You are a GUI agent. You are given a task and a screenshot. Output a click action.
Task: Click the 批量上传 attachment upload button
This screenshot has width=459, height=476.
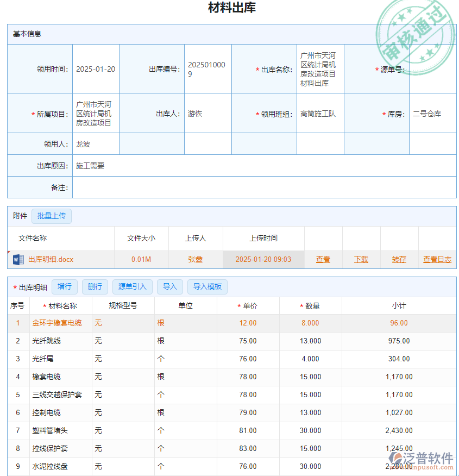click(x=52, y=216)
